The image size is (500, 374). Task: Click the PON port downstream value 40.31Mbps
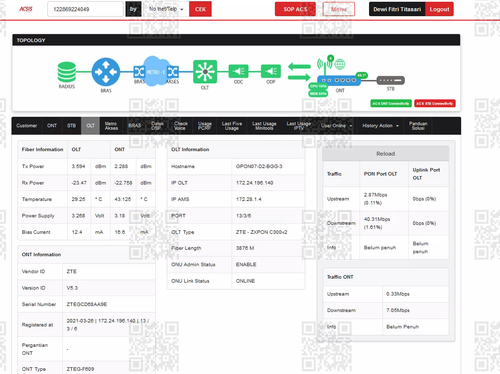click(x=377, y=219)
